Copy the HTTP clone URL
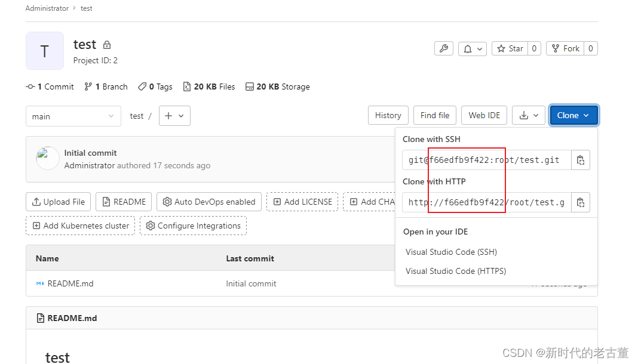 pyautogui.click(x=580, y=202)
